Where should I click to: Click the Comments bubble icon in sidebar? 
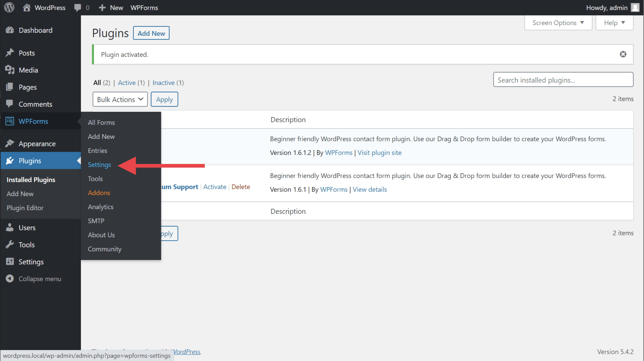point(10,104)
